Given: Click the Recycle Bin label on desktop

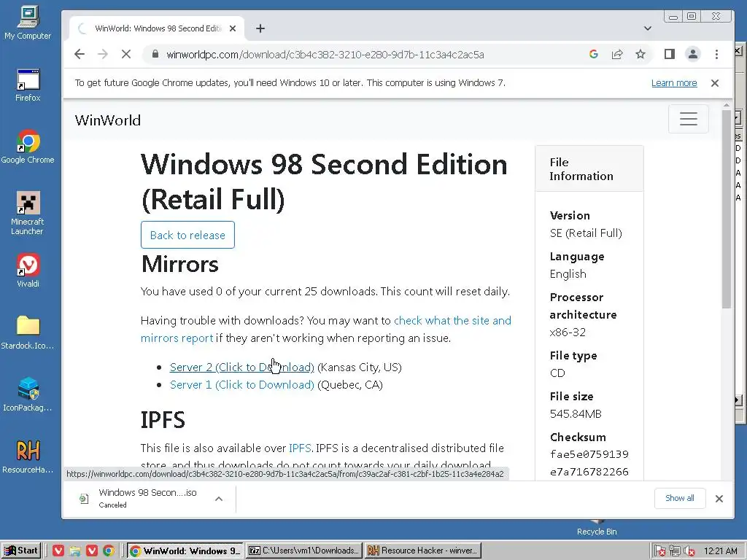Looking at the screenshot, I should coord(597,532).
